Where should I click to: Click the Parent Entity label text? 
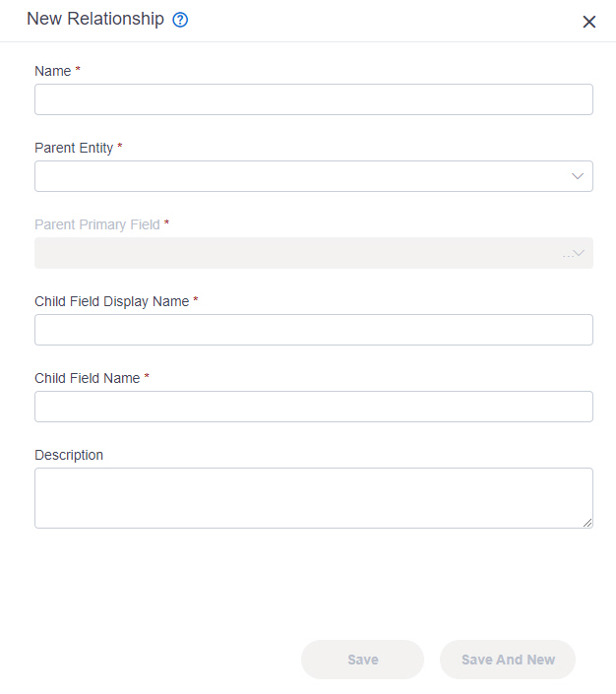coord(74,148)
